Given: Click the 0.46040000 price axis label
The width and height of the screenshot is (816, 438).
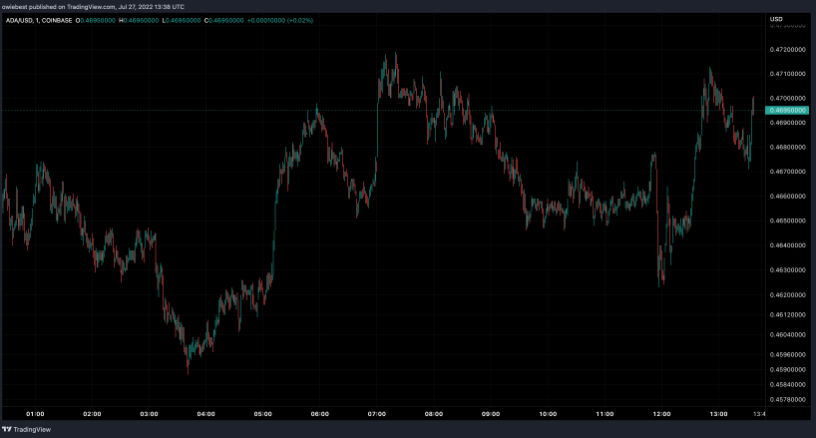Looking at the screenshot, I should coord(787,334).
